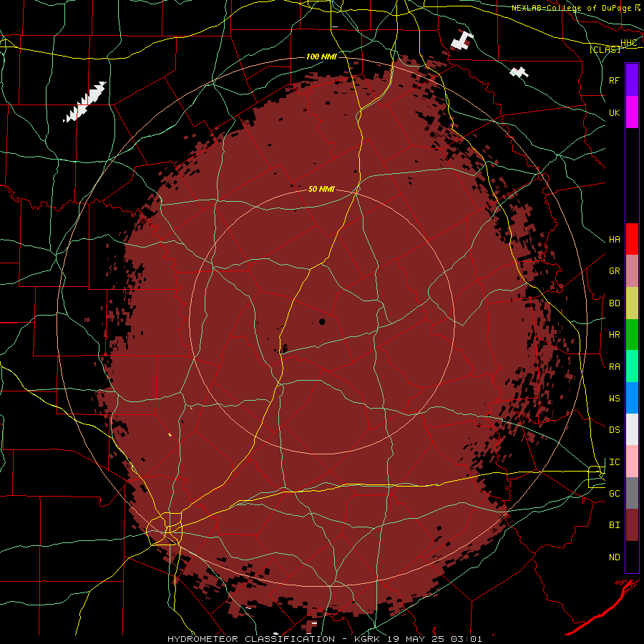Screen dimensions: 644x644
Task: Click the radar site black dot at center
Action: (x=322, y=321)
